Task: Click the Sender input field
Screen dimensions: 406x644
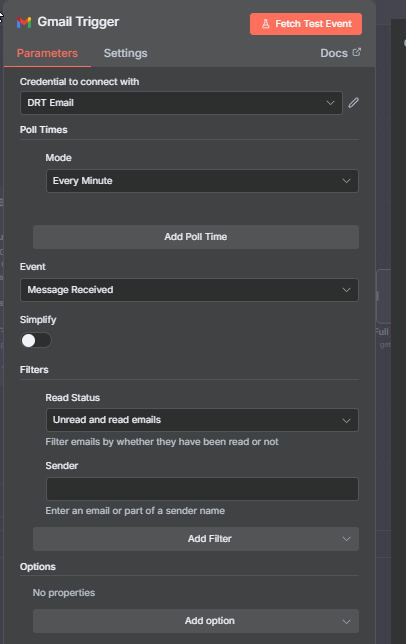Action: pyautogui.click(x=202, y=489)
